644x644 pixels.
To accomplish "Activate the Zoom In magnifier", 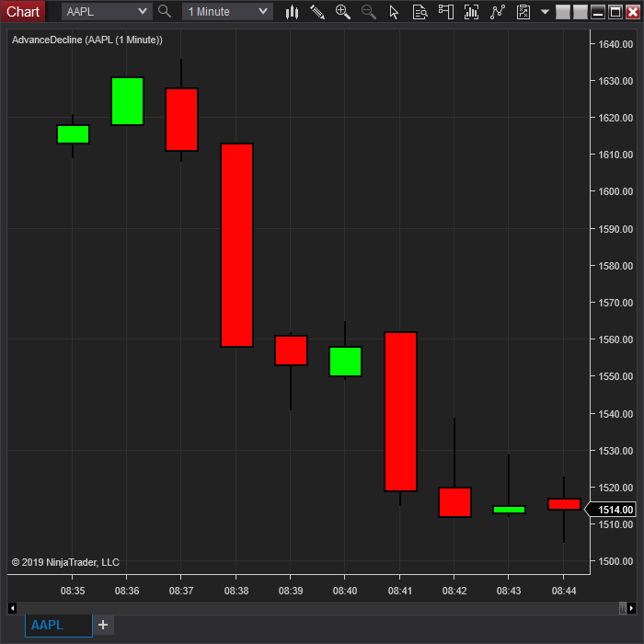I will click(x=343, y=12).
